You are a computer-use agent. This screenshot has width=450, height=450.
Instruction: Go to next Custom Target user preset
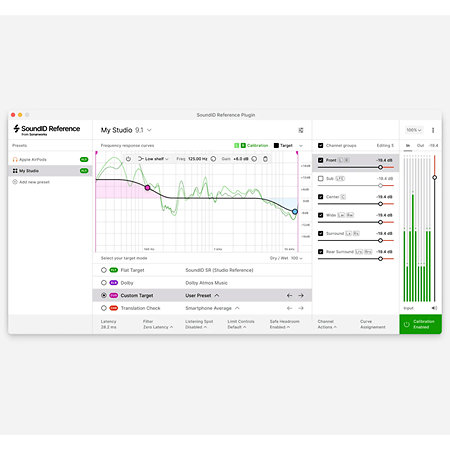click(x=301, y=295)
